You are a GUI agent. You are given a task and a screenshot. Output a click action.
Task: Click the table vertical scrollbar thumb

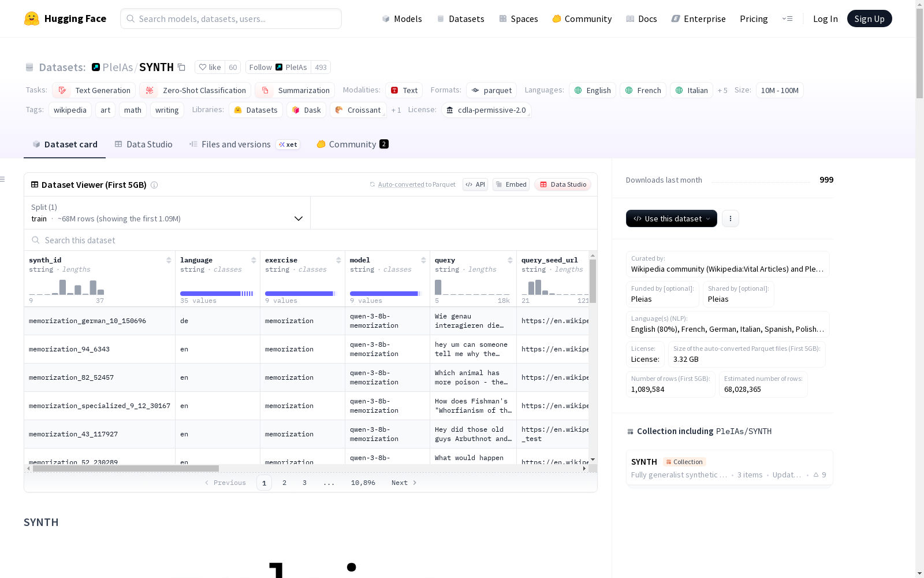(593, 281)
